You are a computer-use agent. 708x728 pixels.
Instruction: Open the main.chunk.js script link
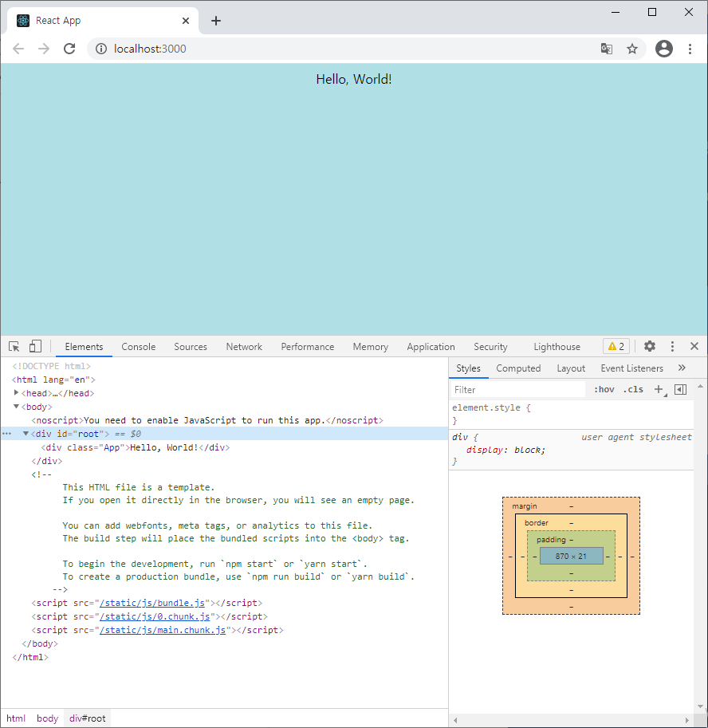pyautogui.click(x=163, y=630)
